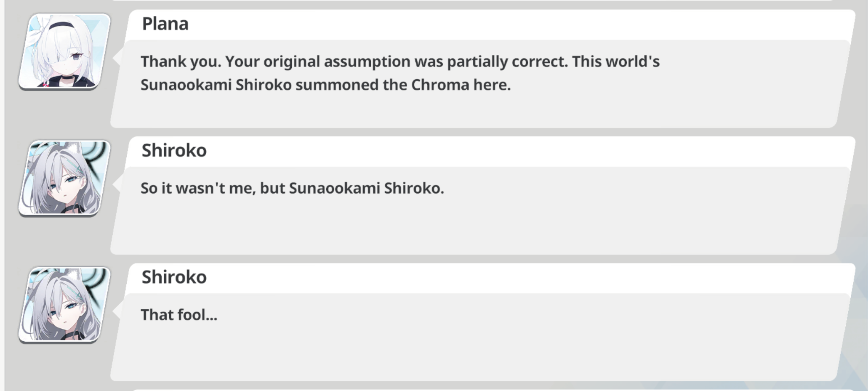The image size is (868, 391).
Task: Tap Shiroko's avatar beside "That fool..."
Action: [x=64, y=305]
